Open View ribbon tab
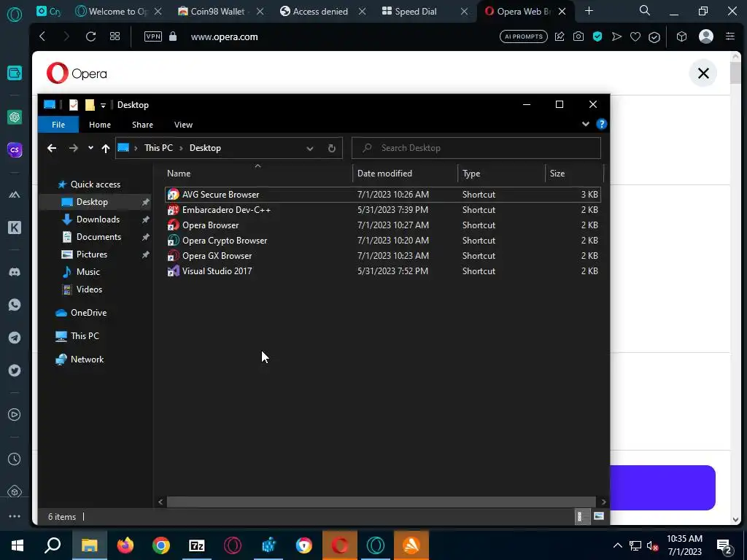Screen dimensions: 747x560 pyautogui.click(x=183, y=125)
